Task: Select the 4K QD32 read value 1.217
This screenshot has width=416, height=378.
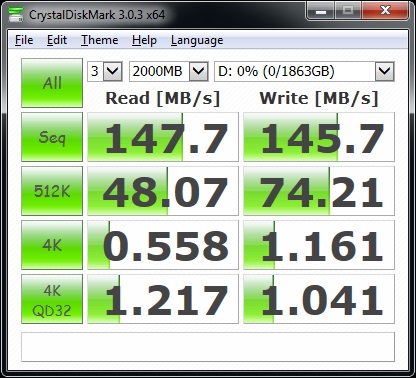Action: 163,299
